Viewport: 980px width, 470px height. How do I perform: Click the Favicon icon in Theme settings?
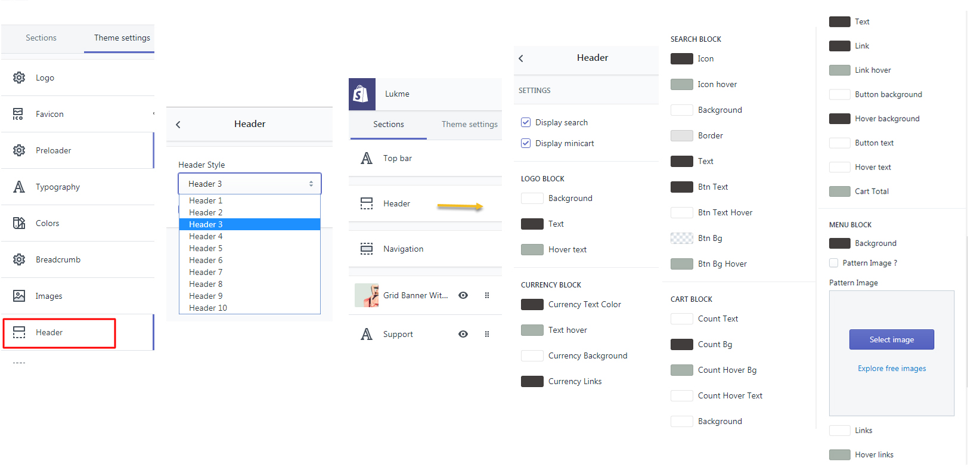point(18,114)
